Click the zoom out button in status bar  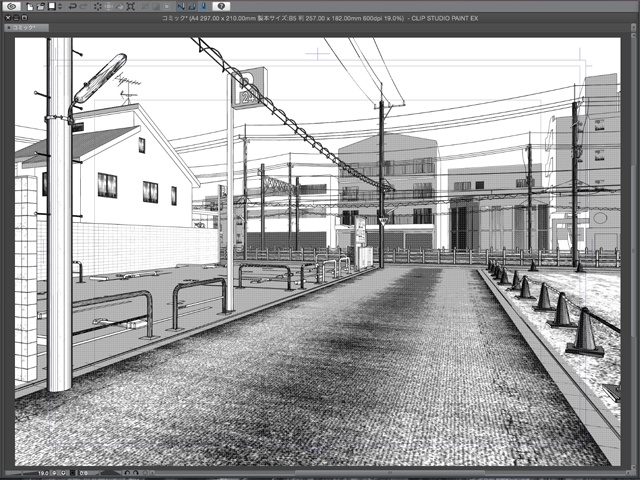[x=54, y=473]
